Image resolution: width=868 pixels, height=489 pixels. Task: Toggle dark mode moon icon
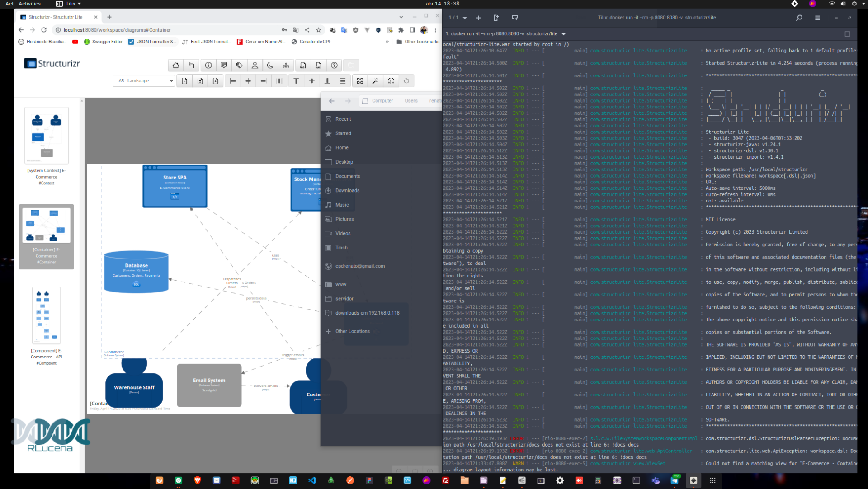tap(270, 65)
